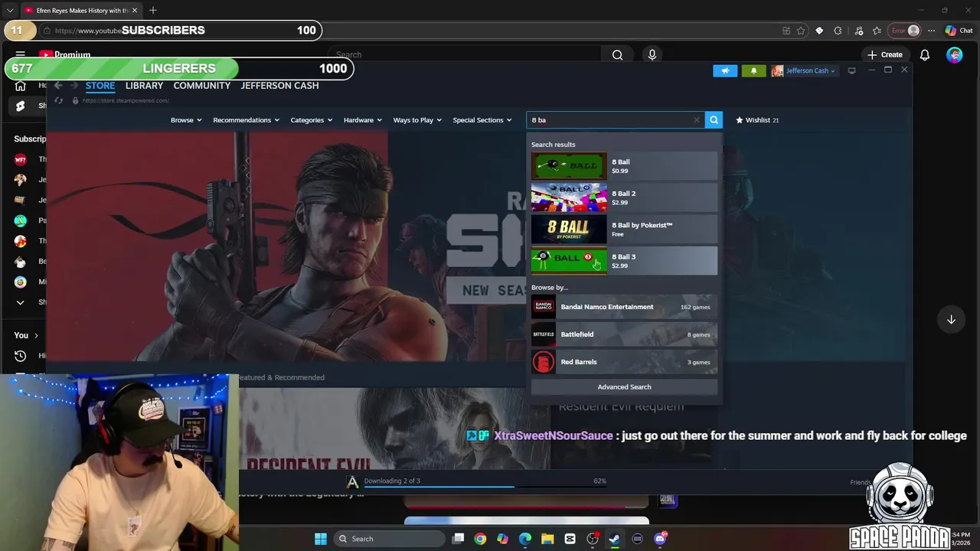Open Discord from taskbar
Image resolution: width=980 pixels, height=551 pixels.
tap(660, 539)
